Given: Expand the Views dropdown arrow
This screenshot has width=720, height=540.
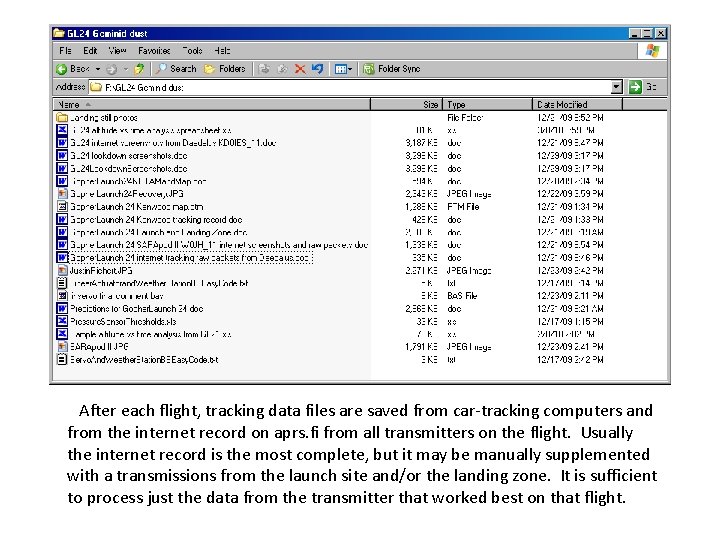Looking at the screenshot, I should click(x=350, y=69).
